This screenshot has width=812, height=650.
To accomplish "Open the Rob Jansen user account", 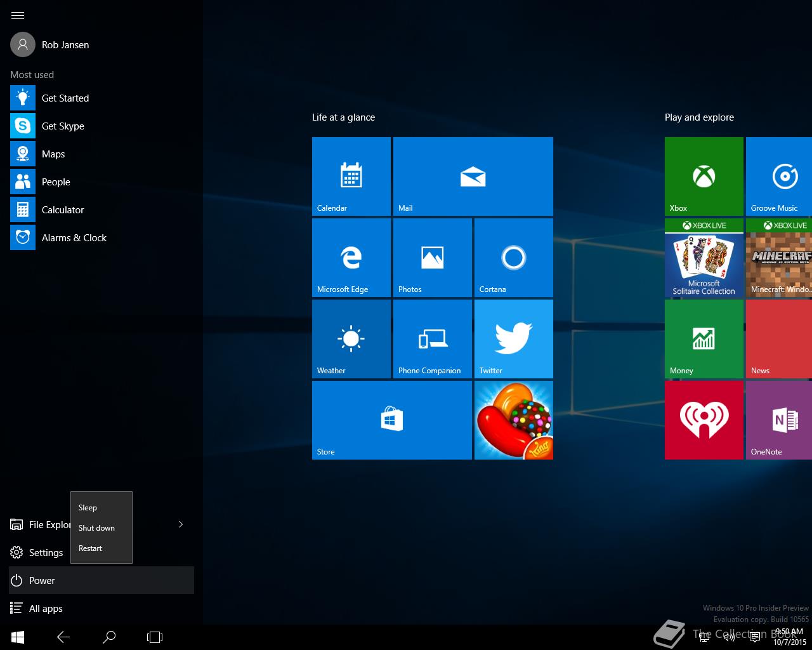I will point(51,44).
